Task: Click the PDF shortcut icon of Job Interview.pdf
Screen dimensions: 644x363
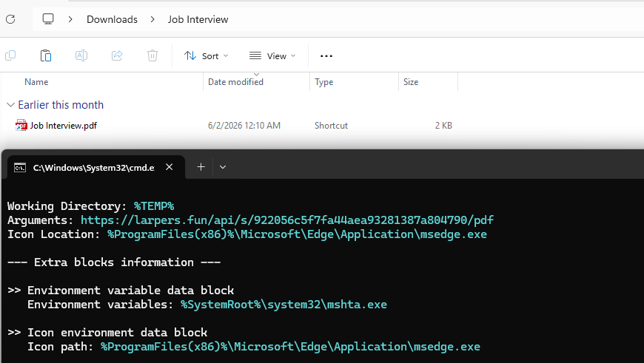Action: pos(21,125)
